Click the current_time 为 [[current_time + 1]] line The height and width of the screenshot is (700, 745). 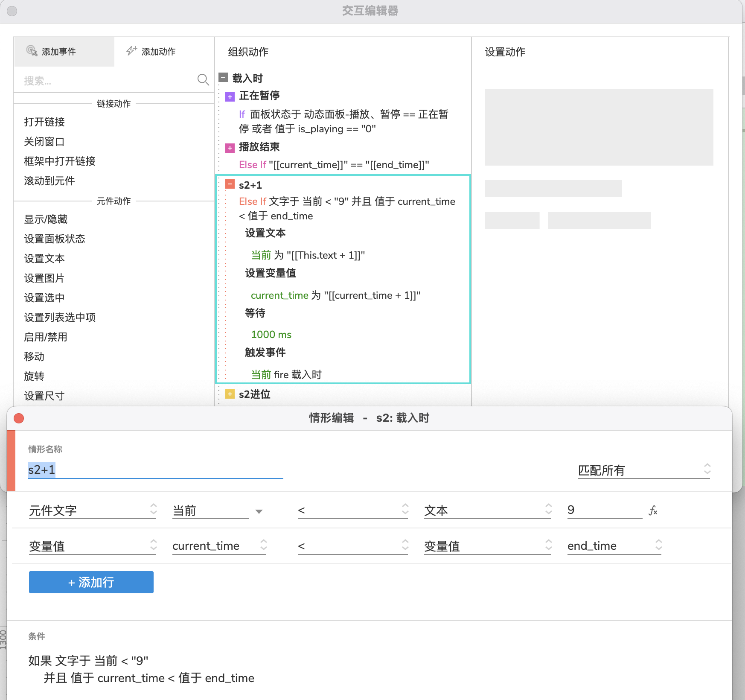click(336, 295)
